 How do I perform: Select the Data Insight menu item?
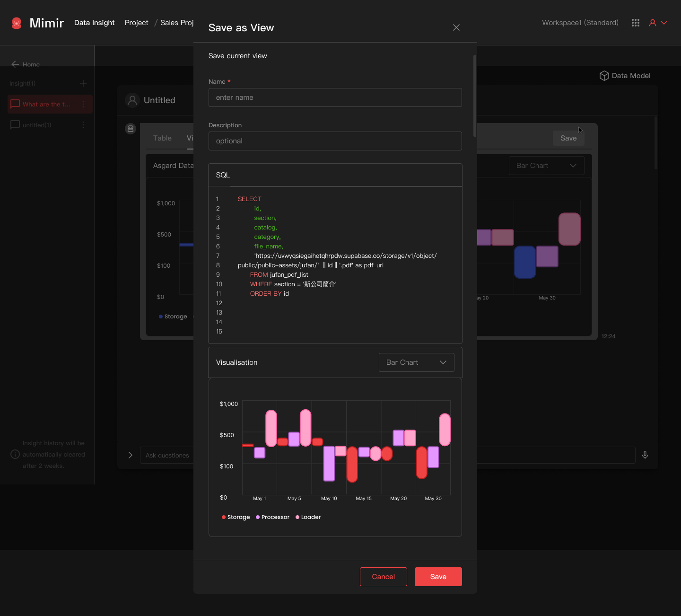point(94,22)
